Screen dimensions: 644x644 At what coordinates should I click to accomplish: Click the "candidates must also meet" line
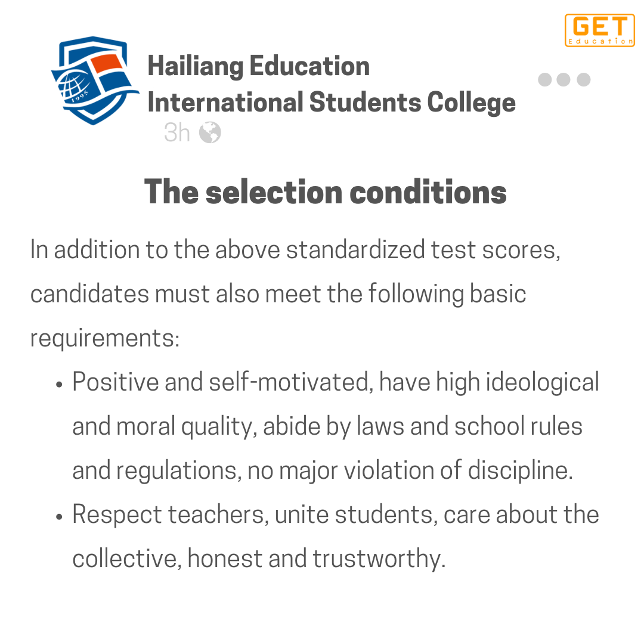point(278,294)
